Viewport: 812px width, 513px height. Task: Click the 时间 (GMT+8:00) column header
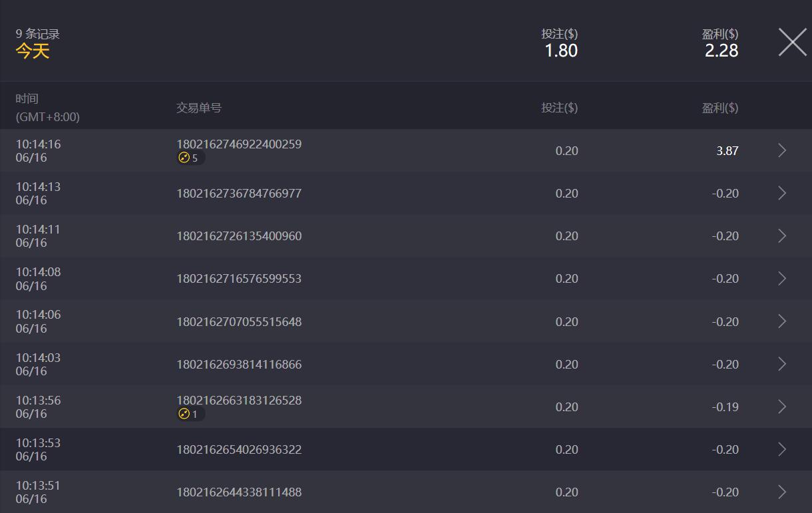coord(47,108)
